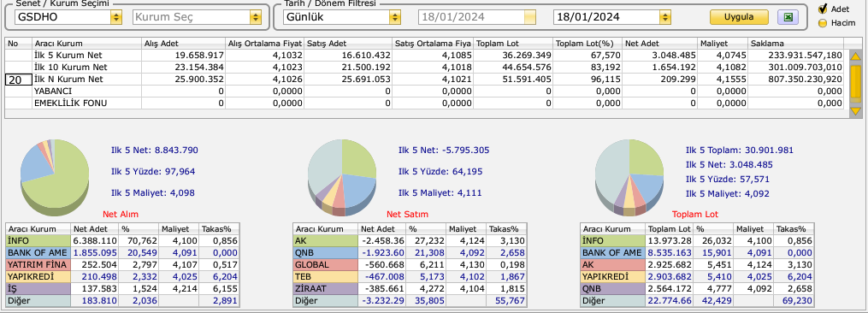This screenshot has width=868, height=313.
Task: Click the Maliyet header in Net Satım table
Action: tap(466, 229)
